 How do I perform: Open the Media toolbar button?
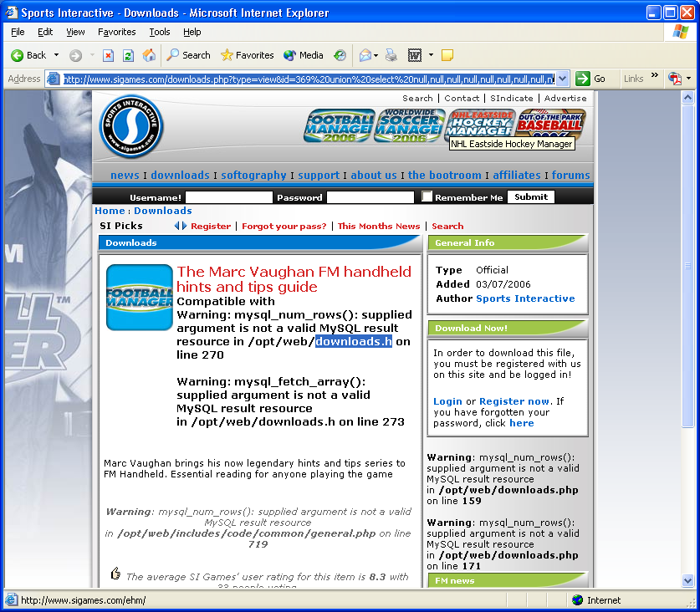click(x=303, y=55)
